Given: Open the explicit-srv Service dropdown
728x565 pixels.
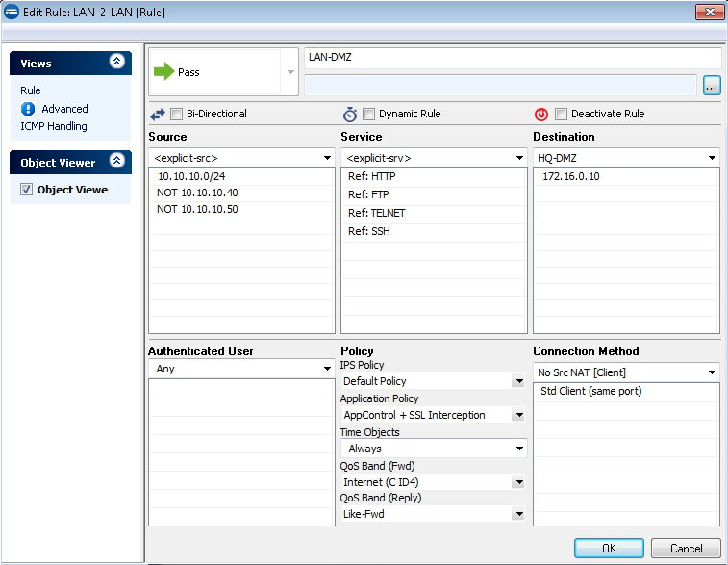Looking at the screenshot, I should [x=519, y=158].
